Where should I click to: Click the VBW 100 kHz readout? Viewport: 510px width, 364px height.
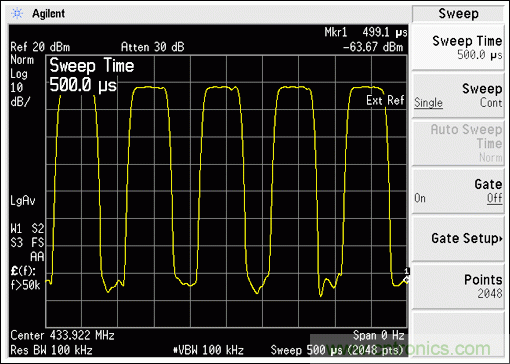pyautogui.click(x=208, y=350)
